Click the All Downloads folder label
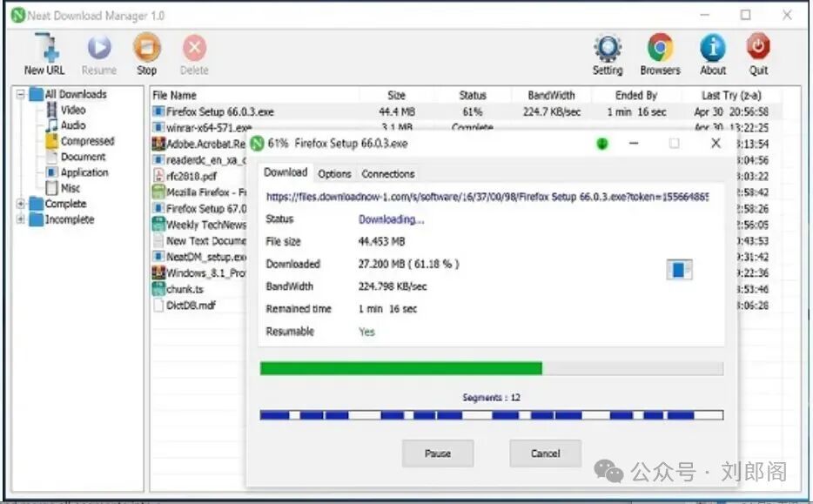The height and width of the screenshot is (504, 813). (76, 94)
